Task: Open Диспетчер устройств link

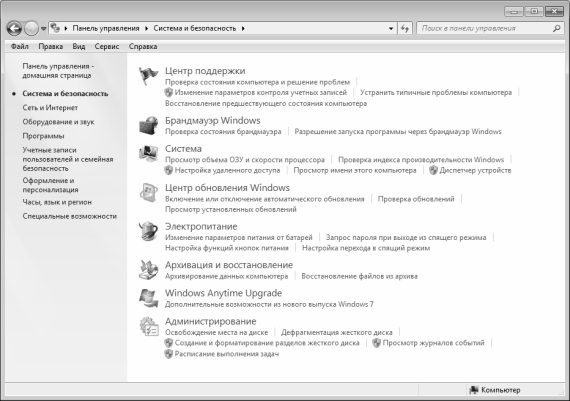Action: [x=475, y=170]
